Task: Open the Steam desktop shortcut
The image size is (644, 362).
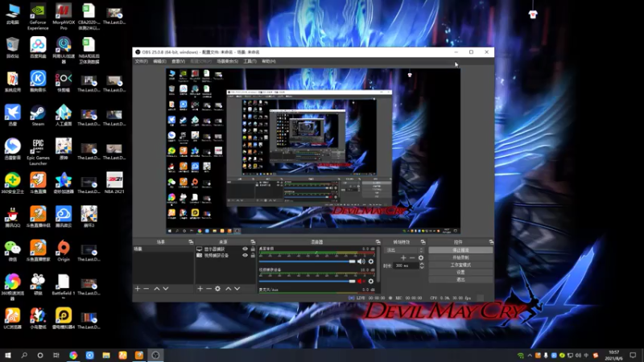Action: pyautogui.click(x=38, y=115)
